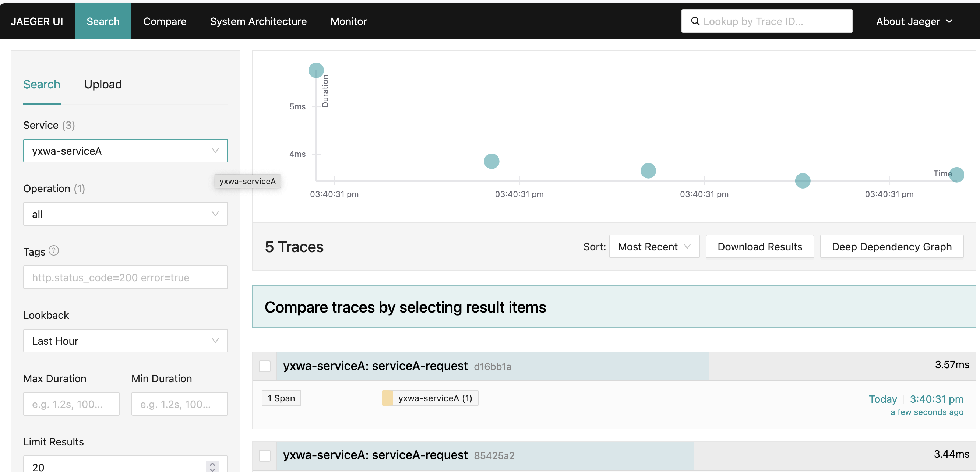Open the Compare page in the navbar
This screenshot has height=472, width=980.
coord(164,21)
